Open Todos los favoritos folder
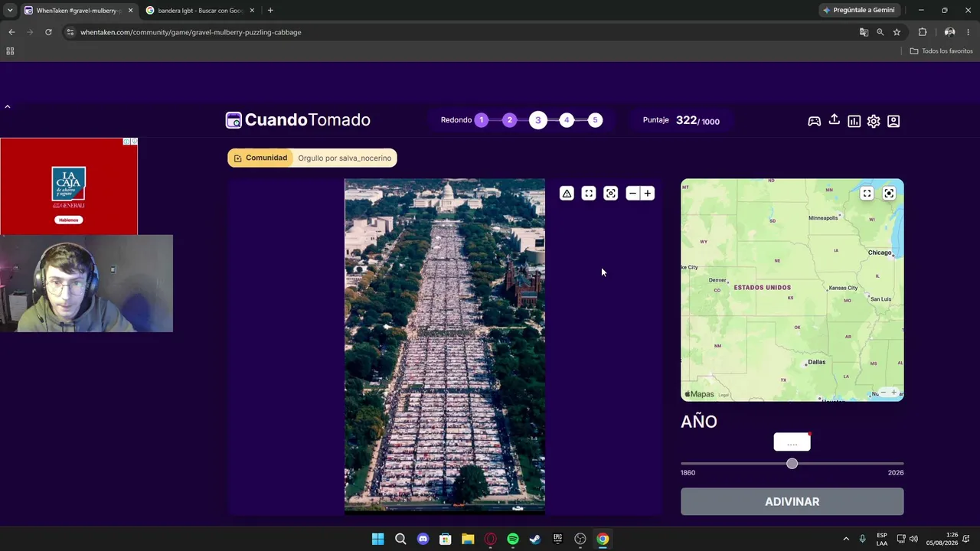Image resolution: width=980 pixels, height=551 pixels. [941, 51]
